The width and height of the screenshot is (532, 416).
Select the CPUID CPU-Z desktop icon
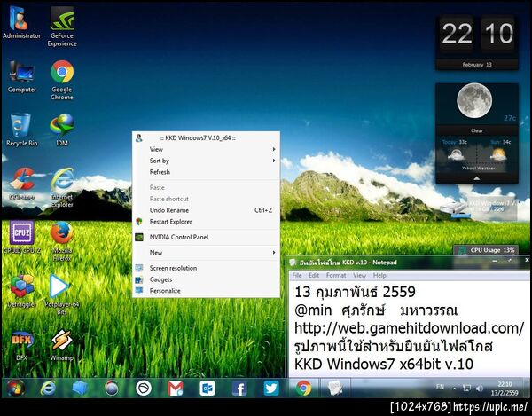[x=21, y=237]
